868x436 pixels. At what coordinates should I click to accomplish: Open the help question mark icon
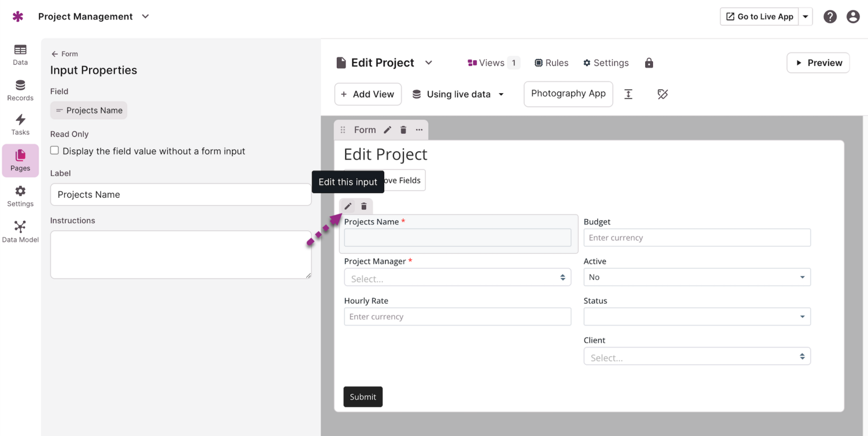tap(830, 17)
